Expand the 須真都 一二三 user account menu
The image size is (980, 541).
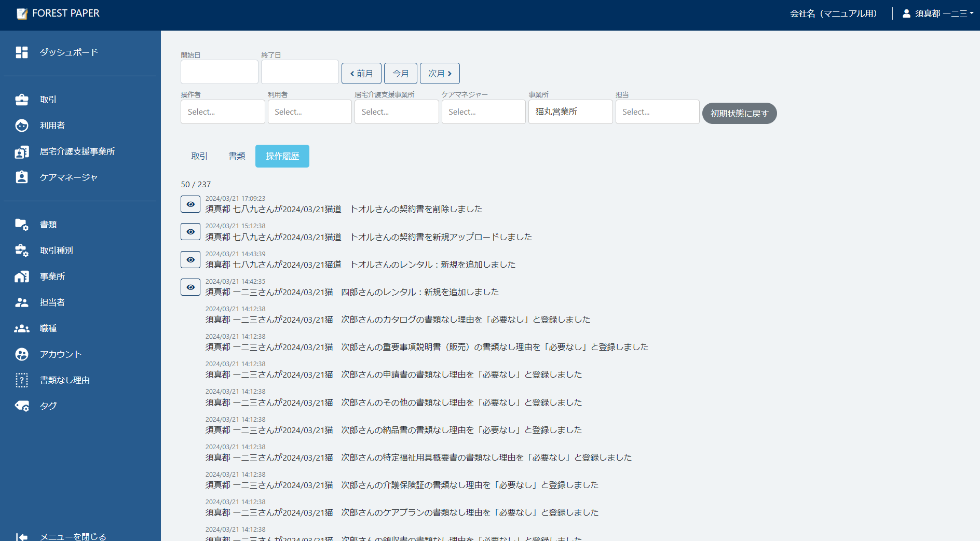pyautogui.click(x=937, y=13)
